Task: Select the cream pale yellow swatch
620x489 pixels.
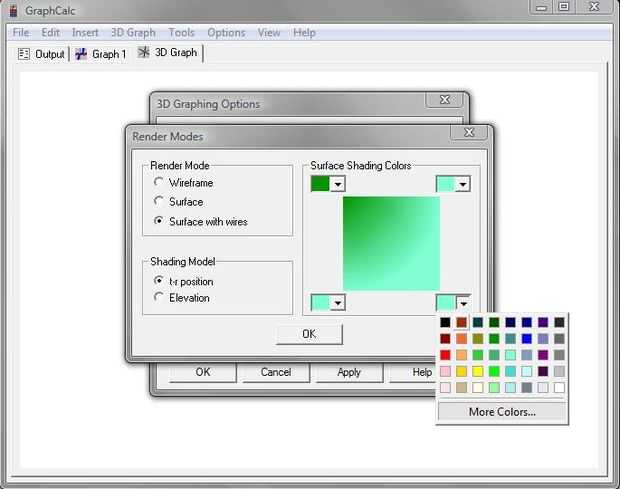Action: pos(478,387)
